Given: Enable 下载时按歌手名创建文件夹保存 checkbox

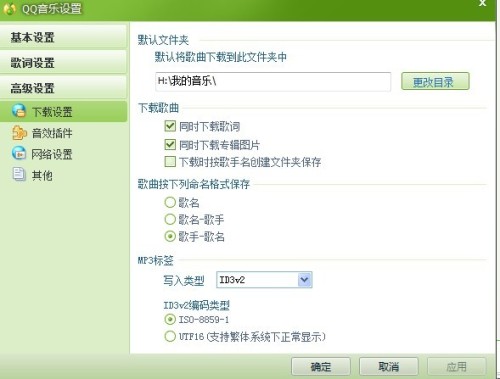Looking at the screenshot, I should [170, 162].
